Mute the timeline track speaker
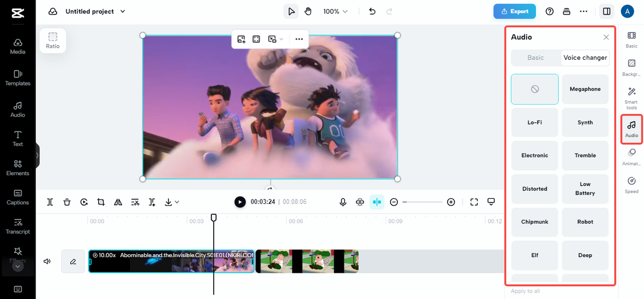Screen dimensions: 644x299 click(47, 261)
